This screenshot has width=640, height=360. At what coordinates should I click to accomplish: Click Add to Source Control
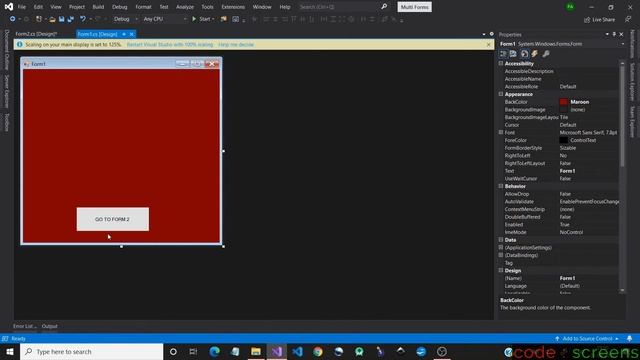(587, 339)
